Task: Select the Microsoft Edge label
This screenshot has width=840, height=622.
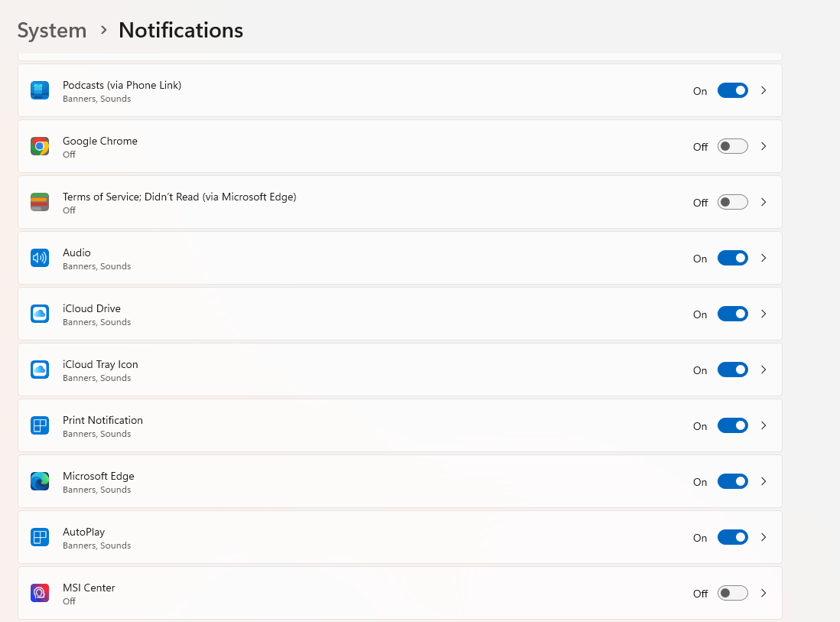Action: 99,477
